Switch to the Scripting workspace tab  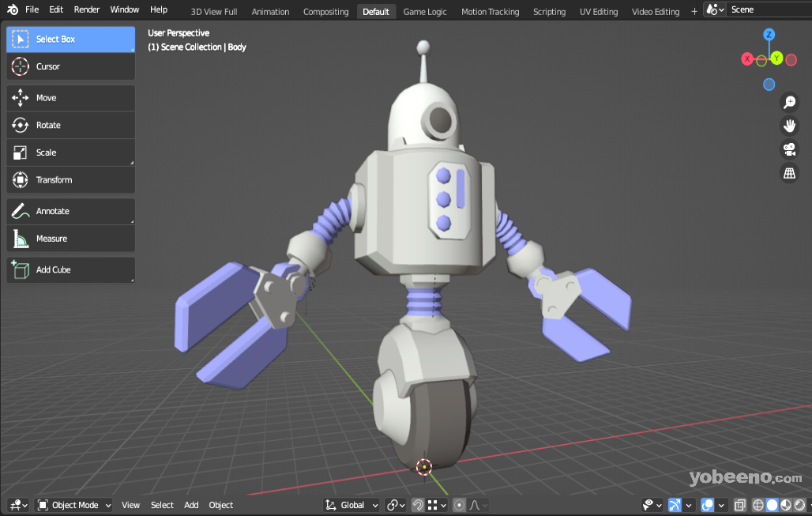click(550, 12)
